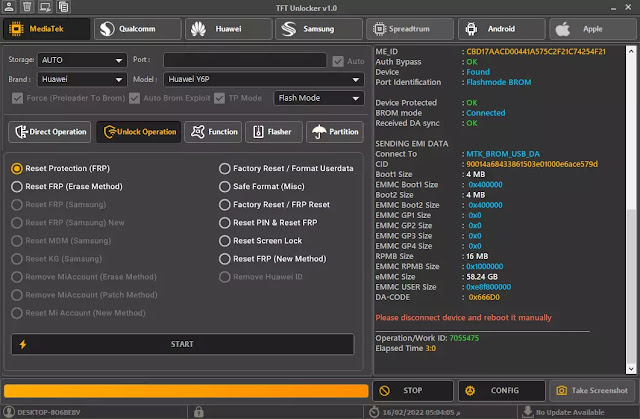Select Reset PIN & Reset FRP option

[x=268, y=223]
